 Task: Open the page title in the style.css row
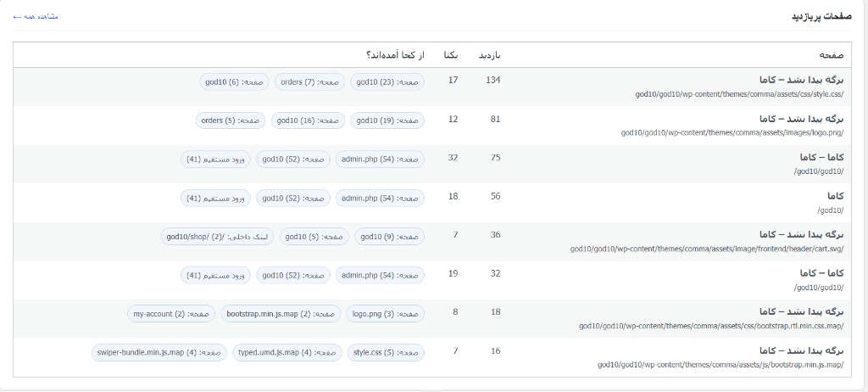click(802, 81)
